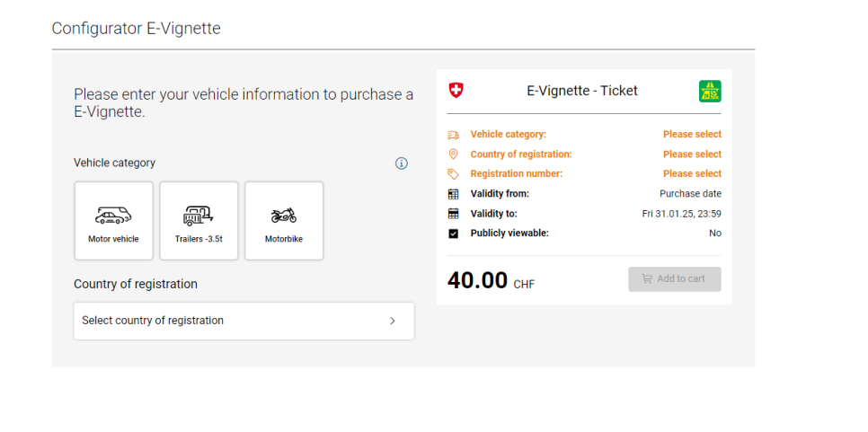
Task: Click the Swiss cross shield logo
Action: click(456, 90)
